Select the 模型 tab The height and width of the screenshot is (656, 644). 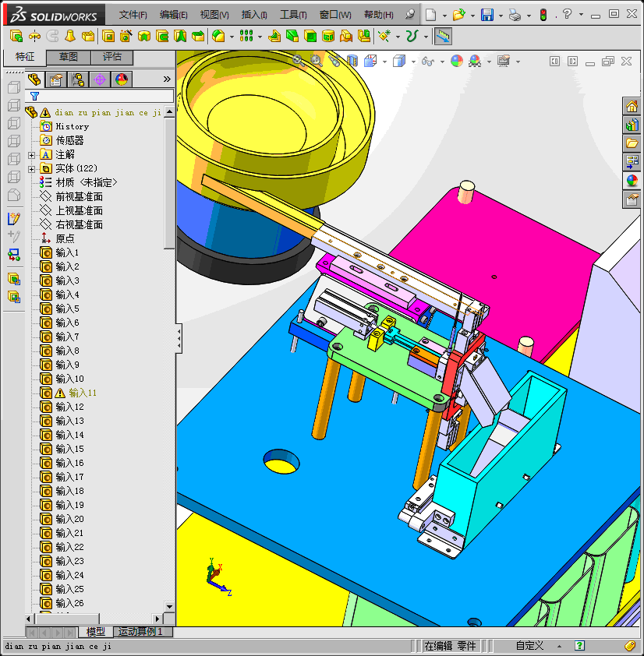(95, 631)
